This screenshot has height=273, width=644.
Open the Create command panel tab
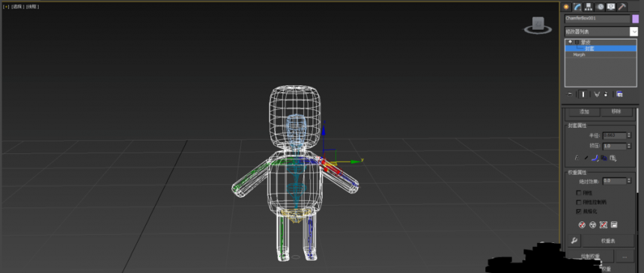click(566, 7)
